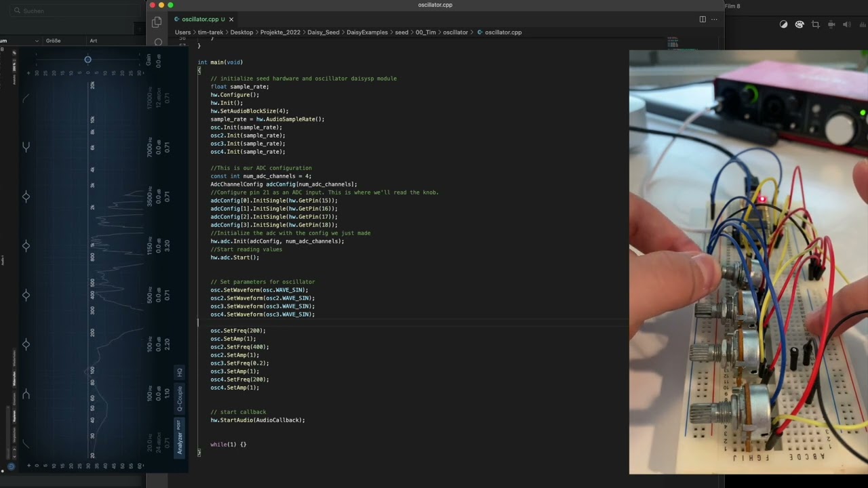The image size is (868, 488).
Task: Select the EQ bell band icon at 3500 Hz
Action: (x=26, y=197)
